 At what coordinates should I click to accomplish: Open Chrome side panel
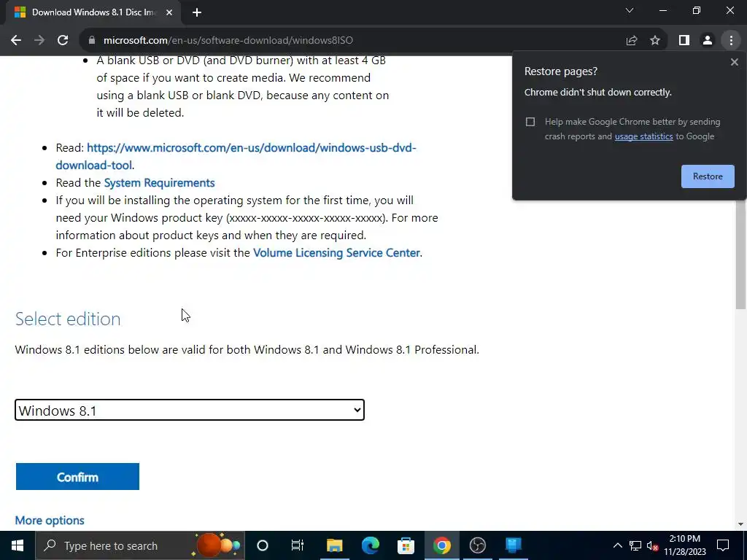click(x=684, y=41)
